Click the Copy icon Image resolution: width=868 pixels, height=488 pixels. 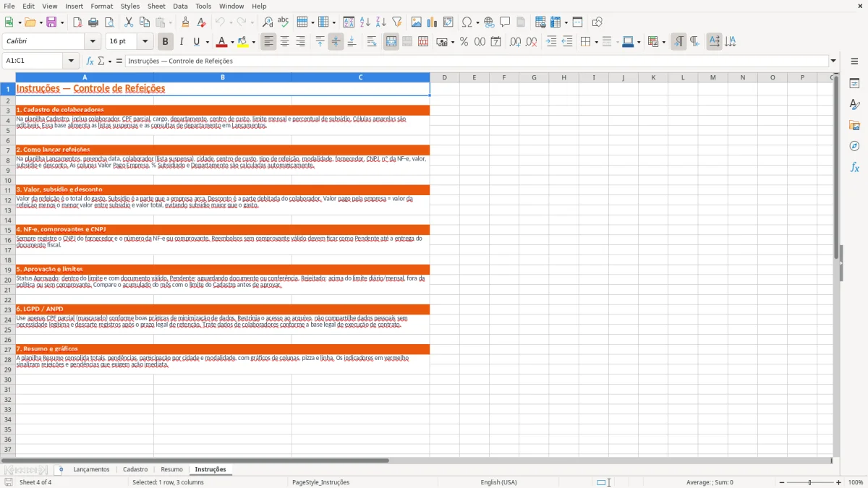145,22
